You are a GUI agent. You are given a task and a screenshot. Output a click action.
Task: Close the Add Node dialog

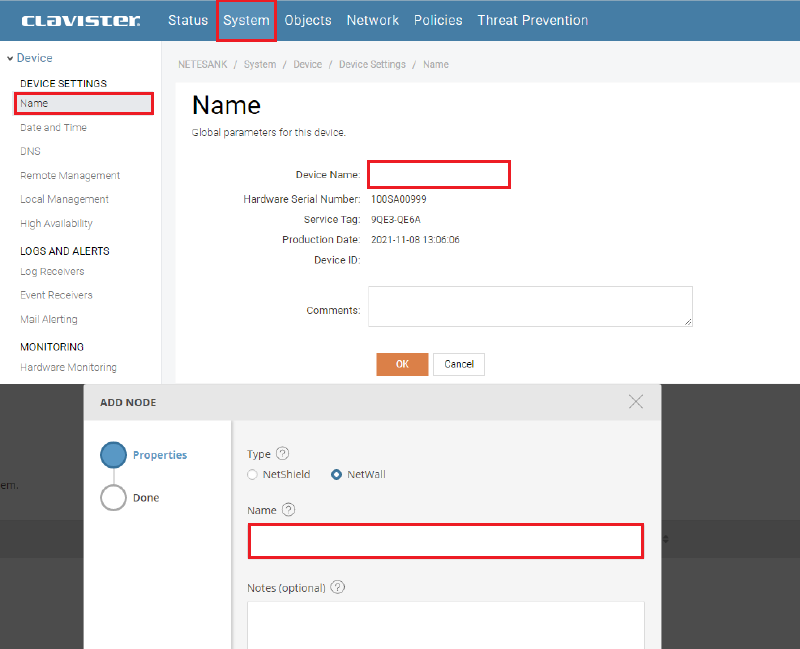tap(636, 401)
